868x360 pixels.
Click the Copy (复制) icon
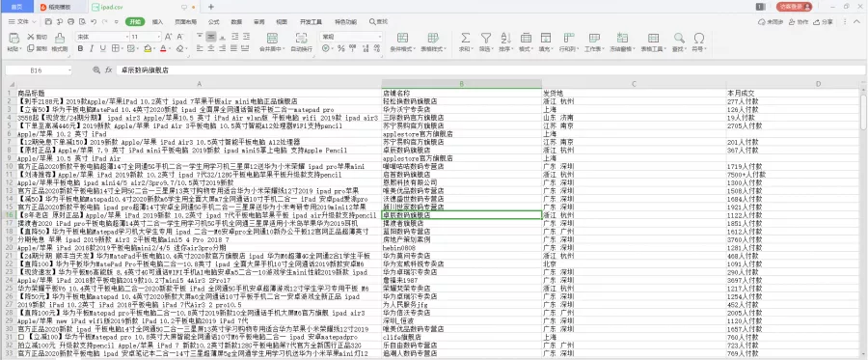(31, 48)
